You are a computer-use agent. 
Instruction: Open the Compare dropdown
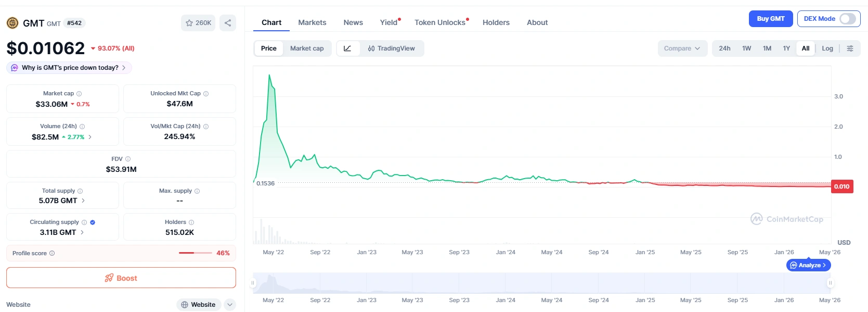[682, 48]
